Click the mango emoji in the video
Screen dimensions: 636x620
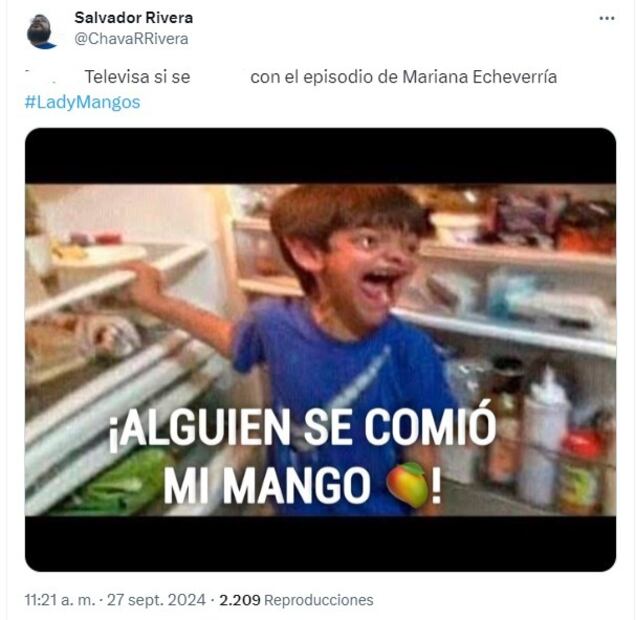pos(408,485)
